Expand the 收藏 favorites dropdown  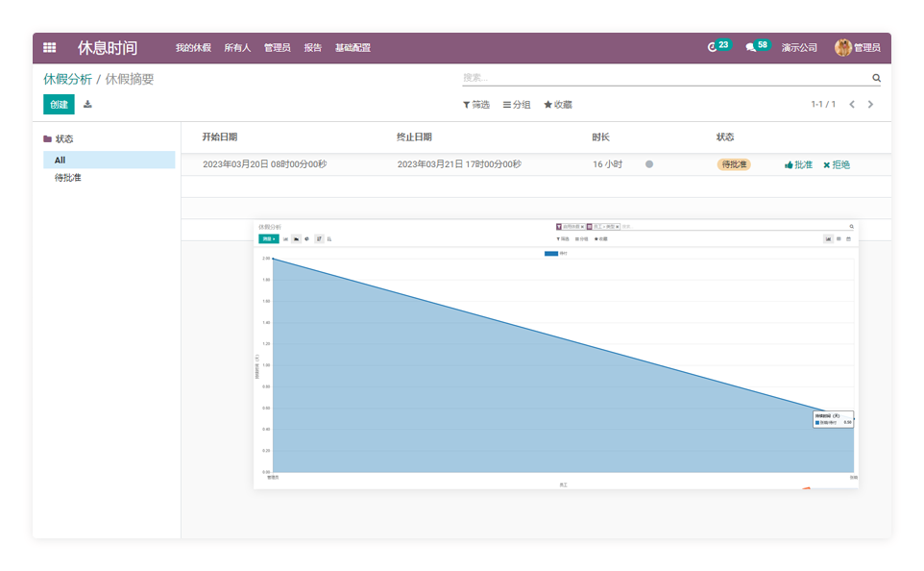[x=558, y=105]
